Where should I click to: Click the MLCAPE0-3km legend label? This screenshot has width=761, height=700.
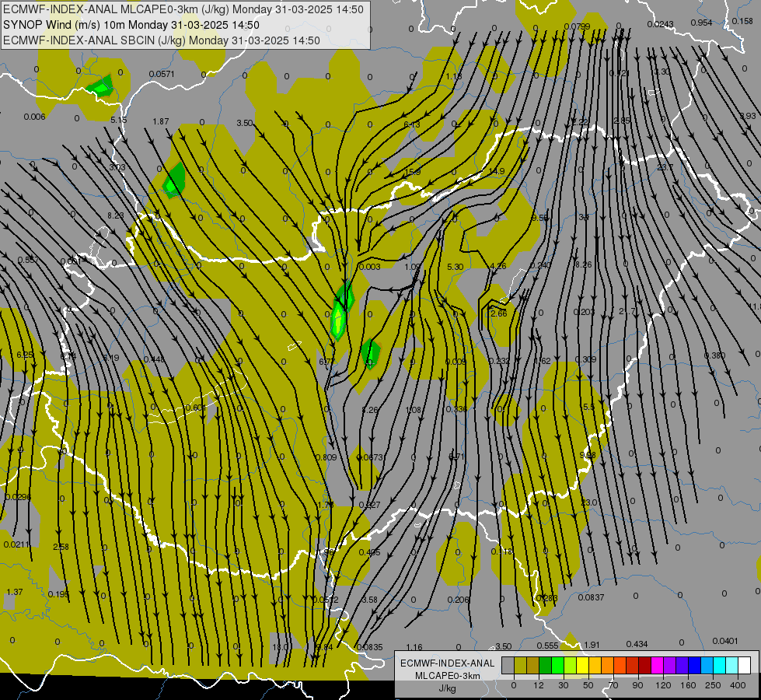[448, 676]
